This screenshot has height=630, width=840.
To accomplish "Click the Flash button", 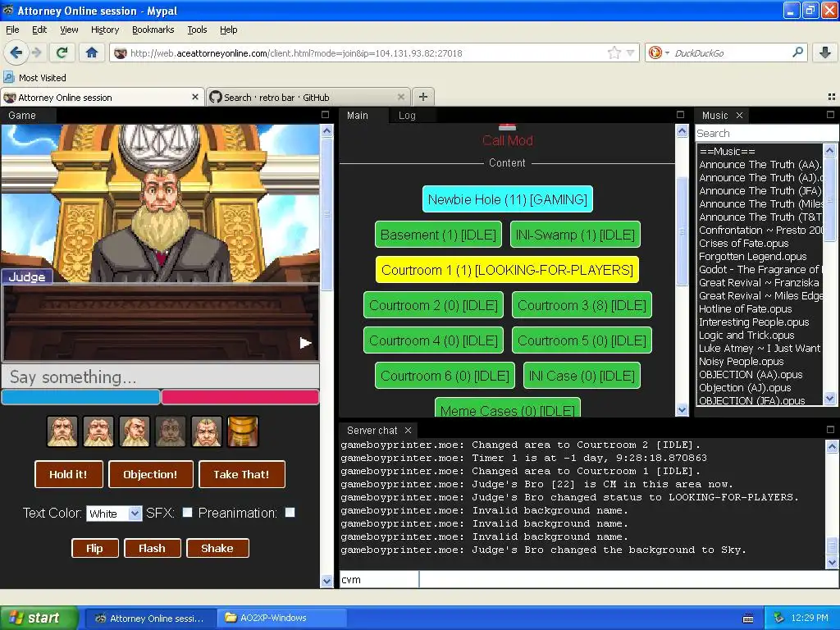I will coord(152,548).
